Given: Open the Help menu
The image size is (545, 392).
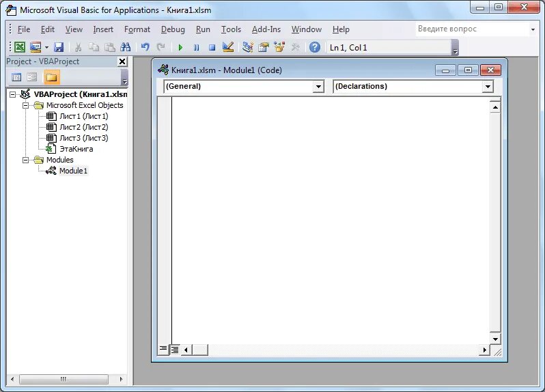Looking at the screenshot, I should click(x=341, y=29).
